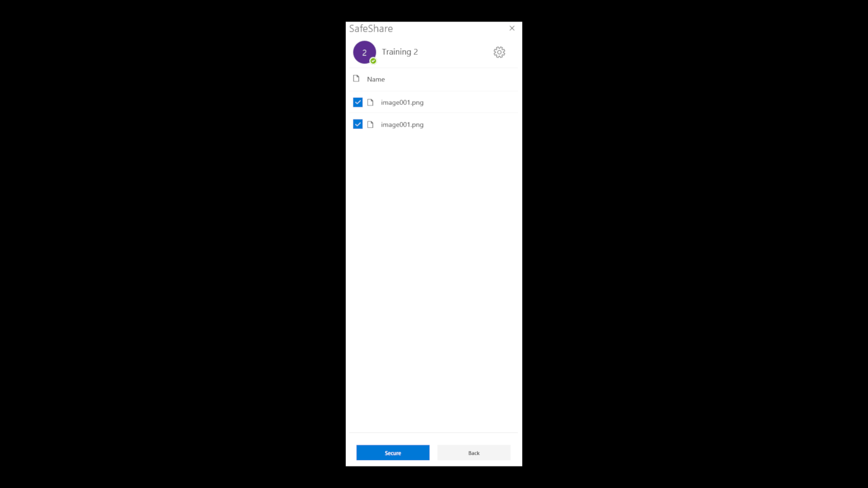
Task: Click the Back button
Action: click(474, 452)
